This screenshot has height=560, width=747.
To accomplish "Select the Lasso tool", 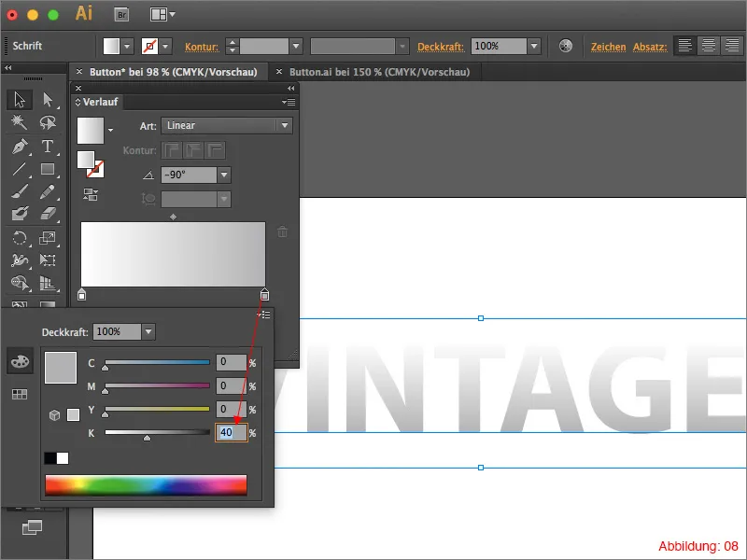I will tap(48, 122).
